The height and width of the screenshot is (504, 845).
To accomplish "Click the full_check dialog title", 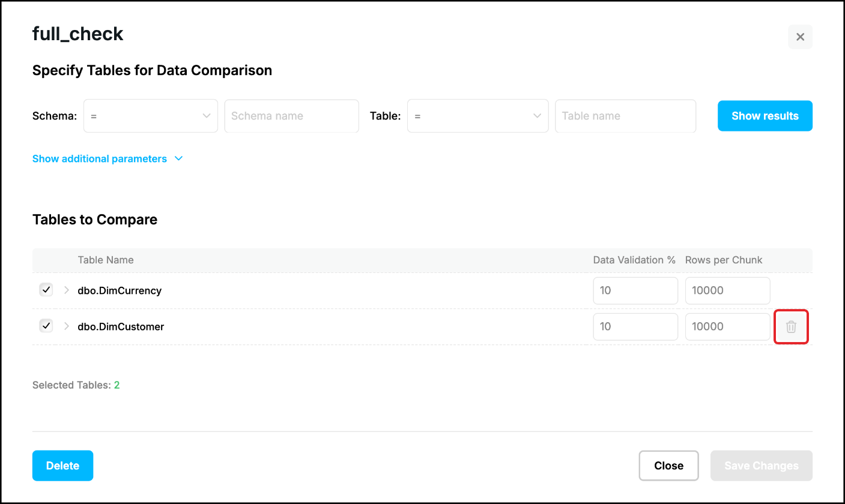I will 78,34.
